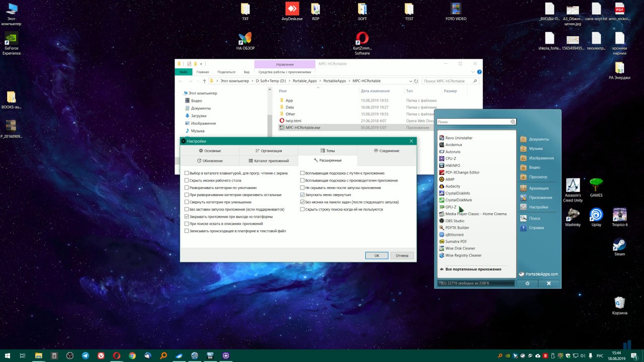Launch Revo Uninstaller from PortableApps menu
The image size is (644, 362).
tap(456, 138)
